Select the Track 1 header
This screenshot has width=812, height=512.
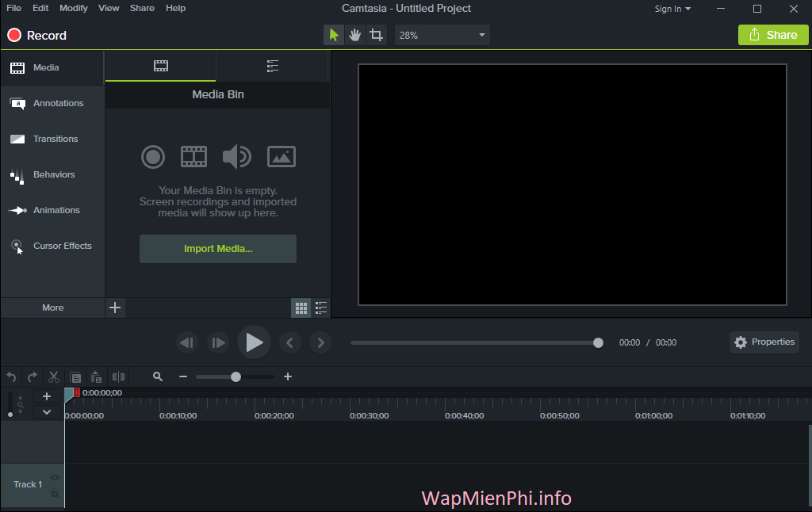click(x=32, y=484)
